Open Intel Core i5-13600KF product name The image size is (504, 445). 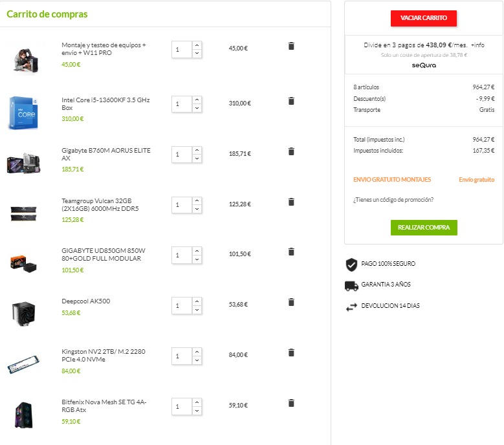pos(105,103)
